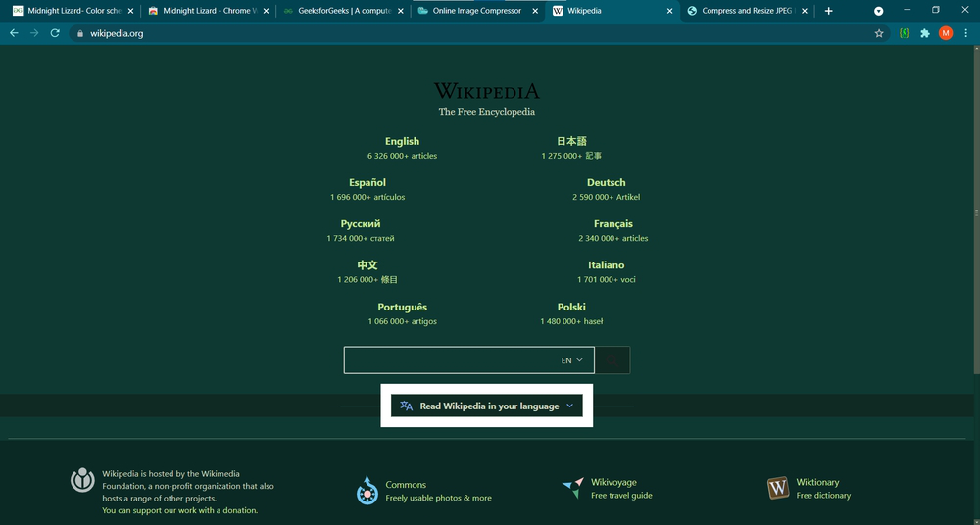Viewport: 980px width, 525px height.
Task: Click '2 590 000+ Artikel' text
Action: click(607, 197)
